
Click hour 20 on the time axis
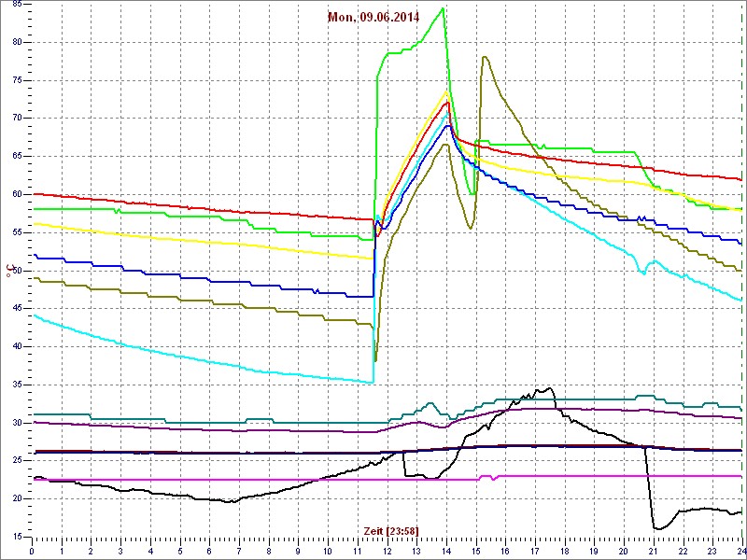click(x=624, y=551)
